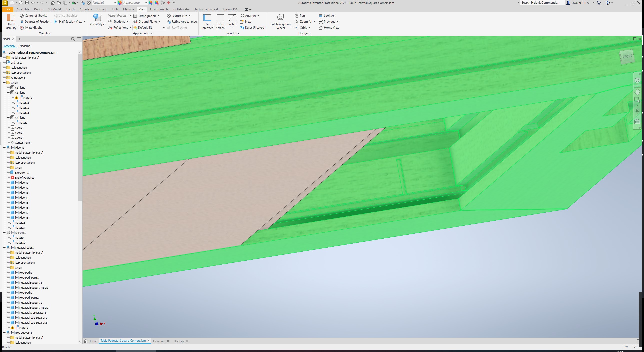Viewport: 644px width, 352px height.
Task: Click the FRONT face of ViewCube
Action: click(627, 57)
